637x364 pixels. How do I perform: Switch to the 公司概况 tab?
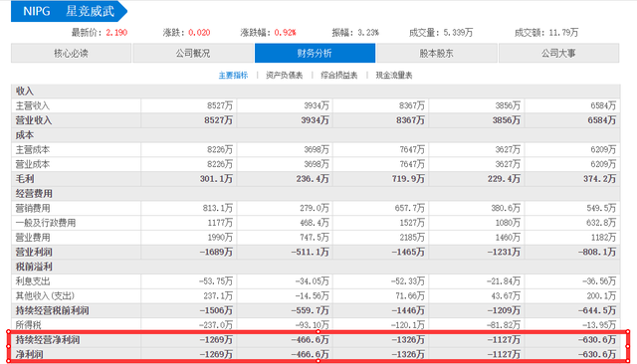pyautogui.click(x=193, y=53)
